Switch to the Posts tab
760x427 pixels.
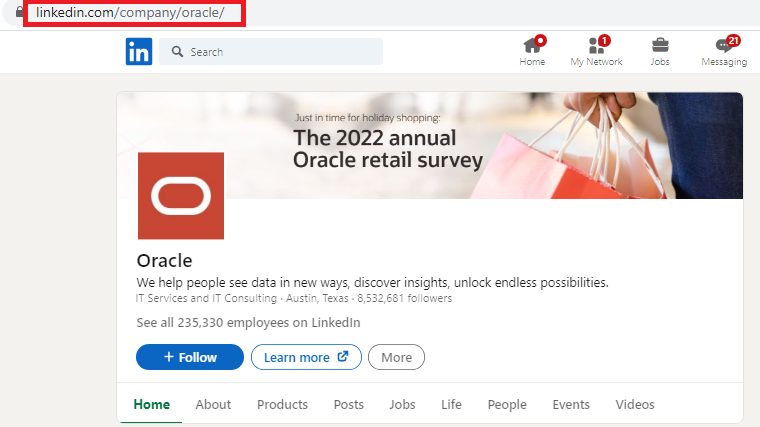(x=348, y=404)
